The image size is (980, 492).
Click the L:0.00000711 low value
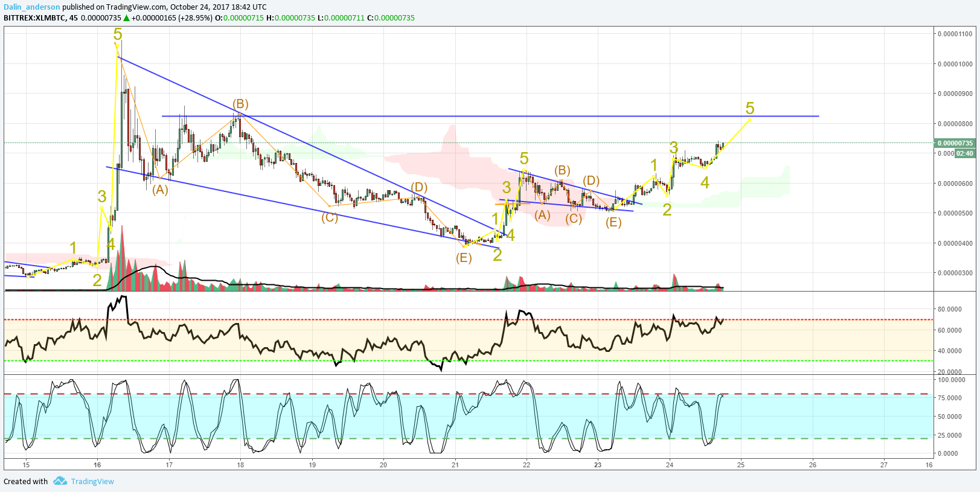pyautogui.click(x=341, y=18)
